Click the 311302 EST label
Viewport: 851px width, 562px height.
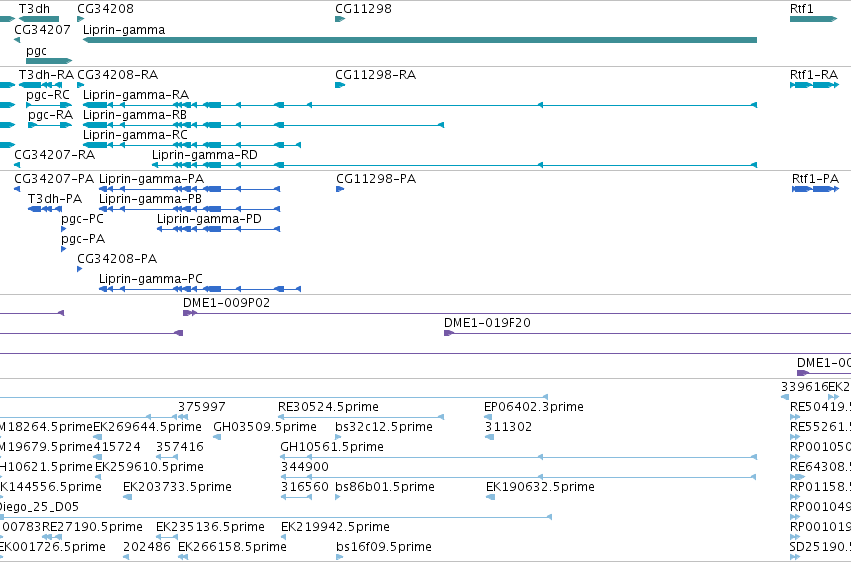point(509,427)
